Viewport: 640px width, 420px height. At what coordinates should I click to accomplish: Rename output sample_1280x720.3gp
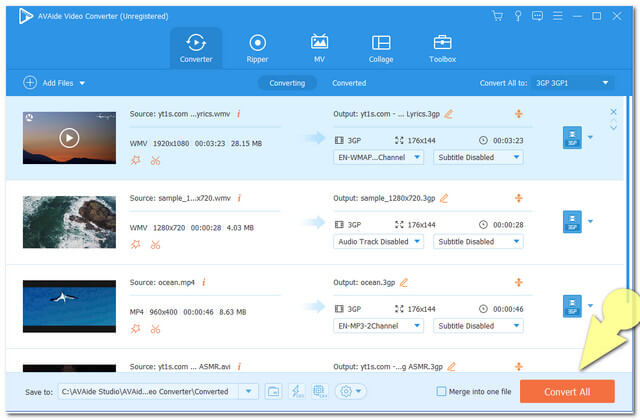pos(444,198)
